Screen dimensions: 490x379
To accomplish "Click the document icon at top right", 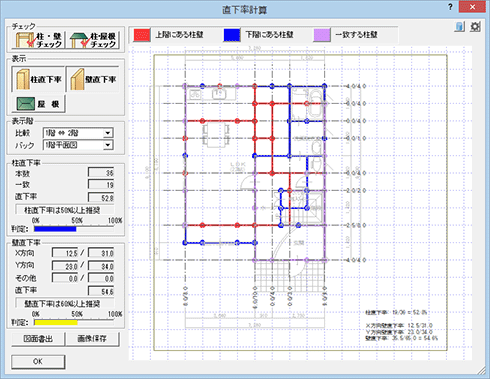I will [459, 27].
